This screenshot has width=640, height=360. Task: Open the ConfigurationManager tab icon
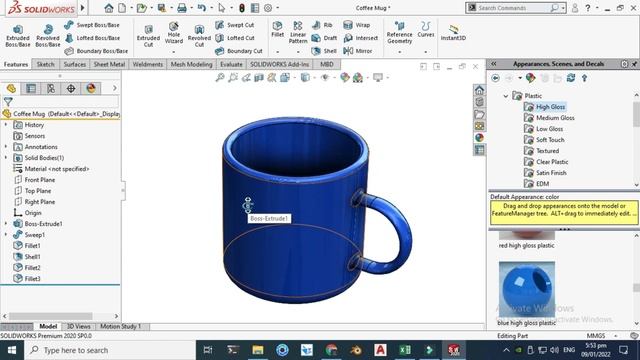tap(51, 88)
